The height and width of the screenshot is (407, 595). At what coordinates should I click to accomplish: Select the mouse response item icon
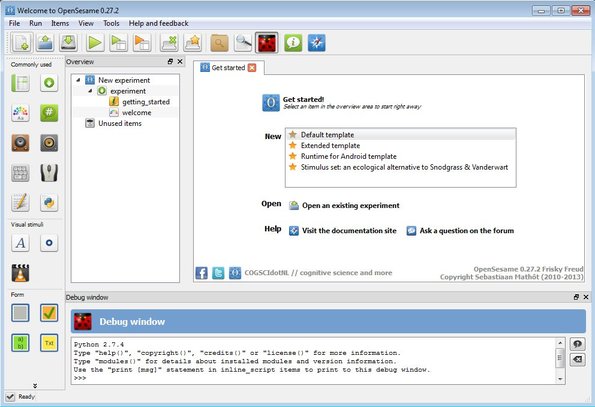[49, 173]
